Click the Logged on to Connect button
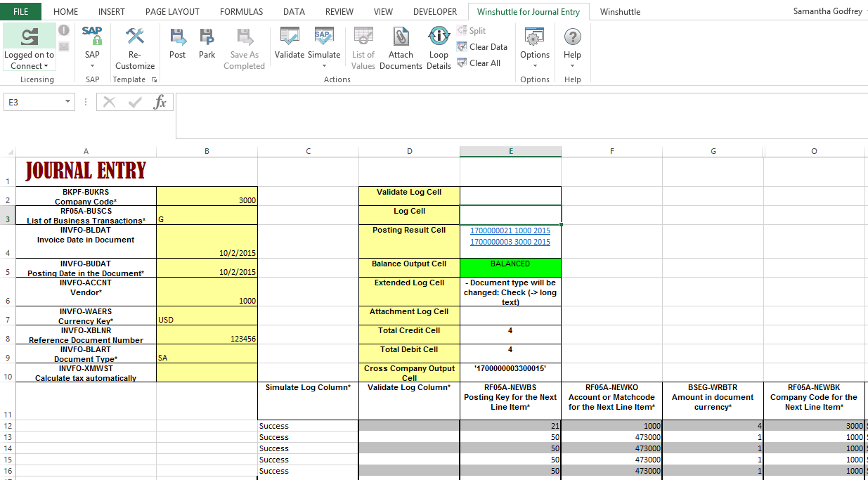Viewport: 868px width, 480px height. point(30,47)
